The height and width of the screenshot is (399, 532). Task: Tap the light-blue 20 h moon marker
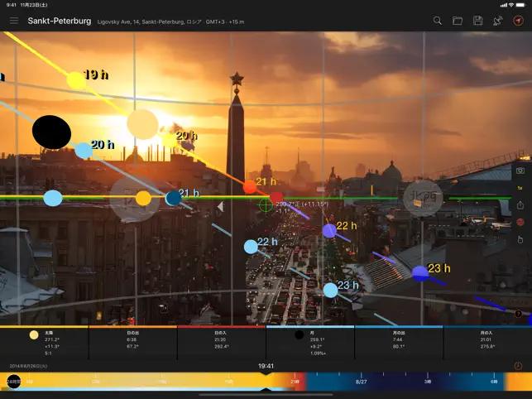pyautogui.click(x=84, y=151)
